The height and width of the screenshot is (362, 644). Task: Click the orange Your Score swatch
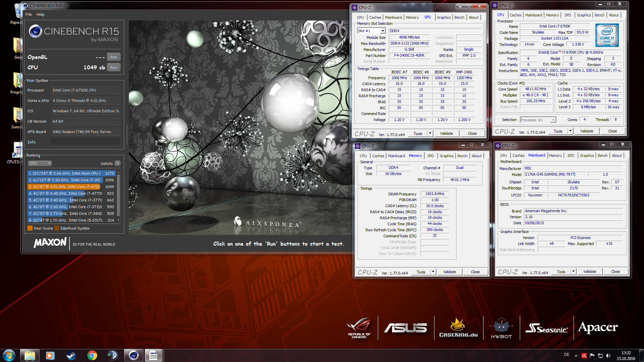[x=30, y=228]
